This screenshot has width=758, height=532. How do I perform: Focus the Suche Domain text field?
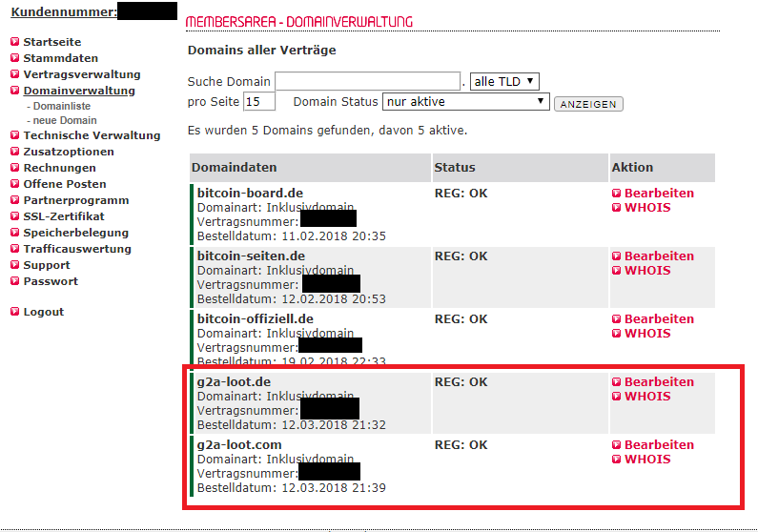click(x=368, y=82)
